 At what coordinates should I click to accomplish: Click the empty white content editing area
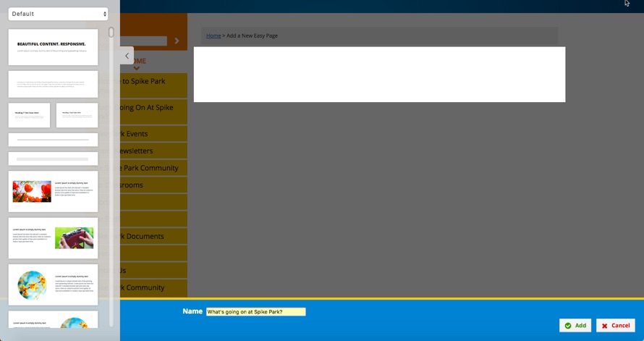[379, 75]
